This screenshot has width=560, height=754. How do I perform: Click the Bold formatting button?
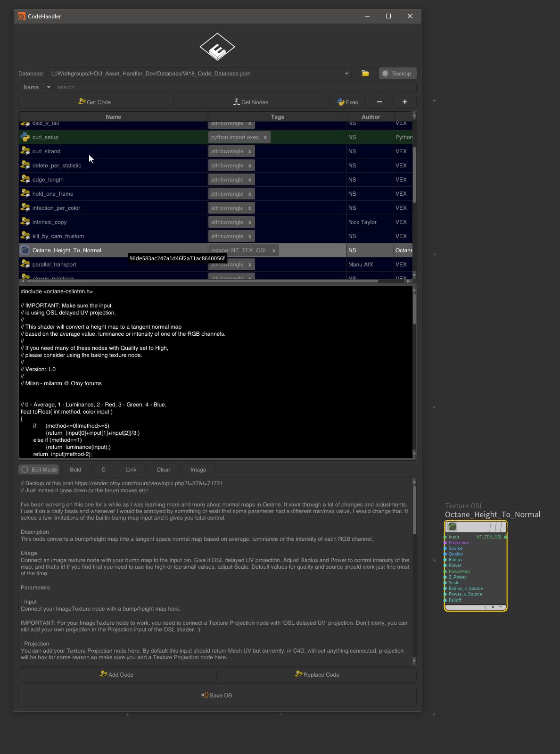(75, 470)
